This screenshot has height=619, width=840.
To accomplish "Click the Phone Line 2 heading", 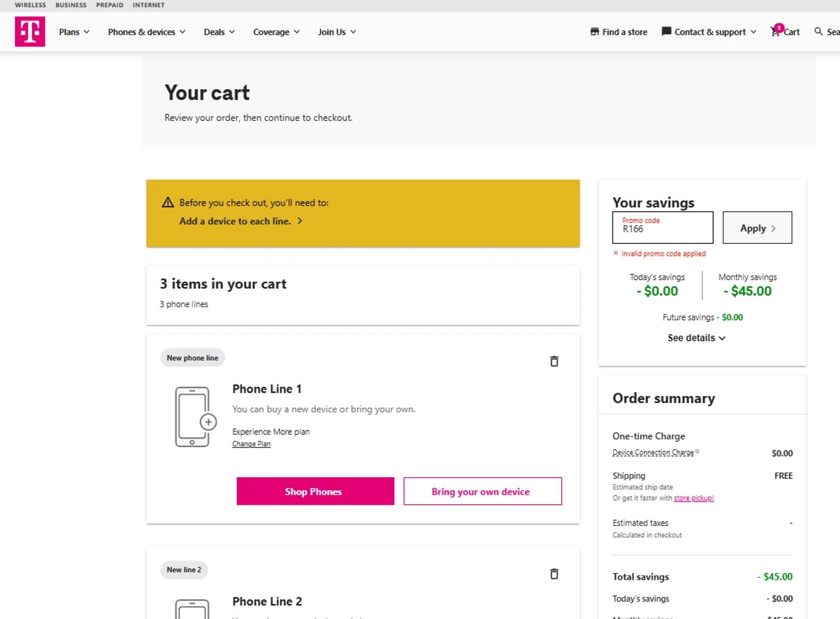I will pyautogui.click(x=267, y=601).
